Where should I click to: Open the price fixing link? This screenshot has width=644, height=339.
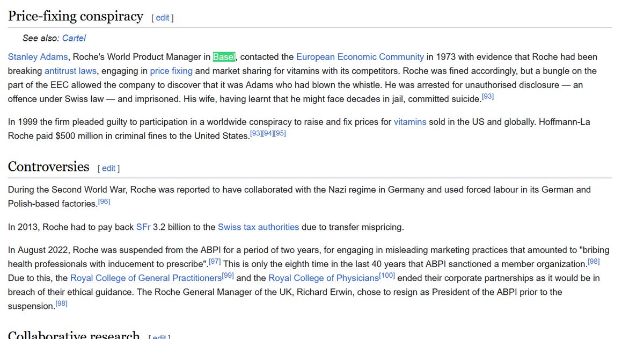point(171,71)
